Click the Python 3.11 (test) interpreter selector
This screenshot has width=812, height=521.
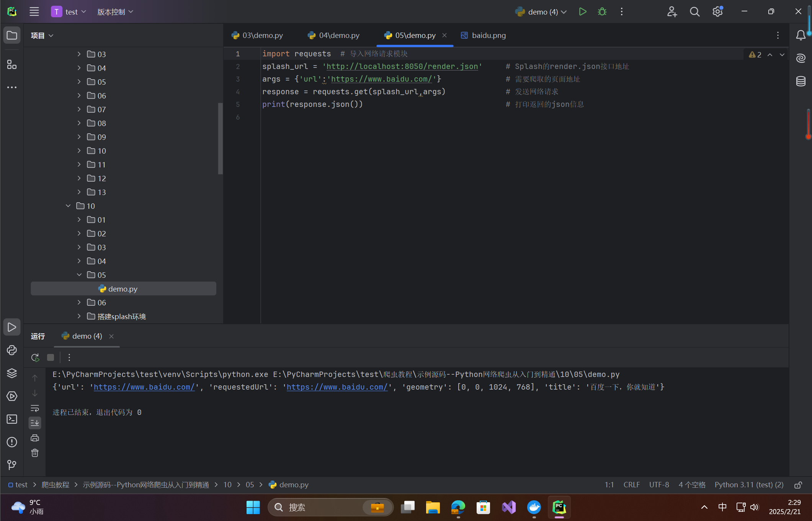[x=748, y=485]
